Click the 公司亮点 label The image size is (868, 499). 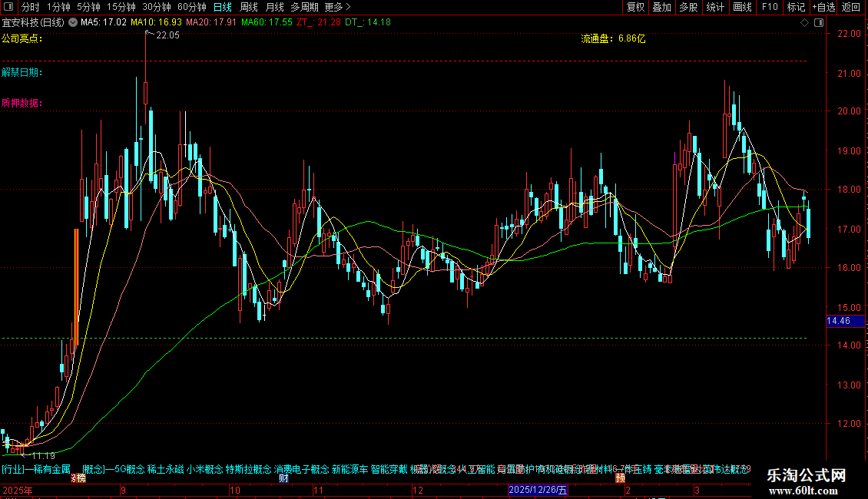coord(22,38)
